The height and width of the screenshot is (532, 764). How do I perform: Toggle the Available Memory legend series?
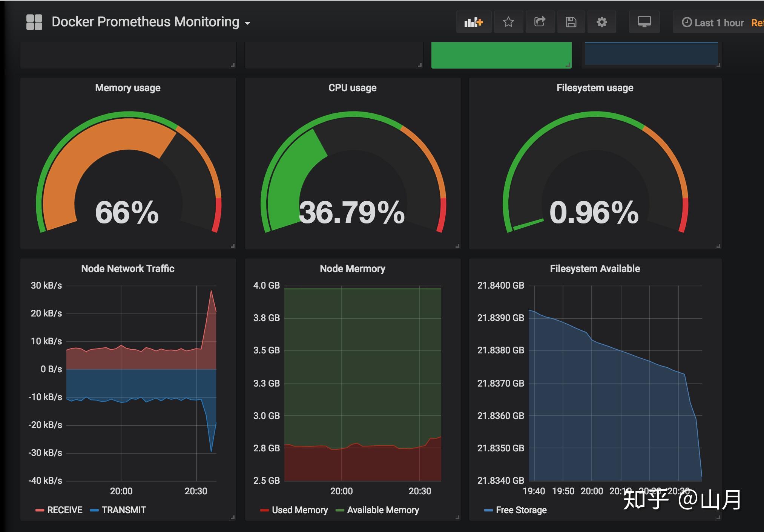coord(383,510)
